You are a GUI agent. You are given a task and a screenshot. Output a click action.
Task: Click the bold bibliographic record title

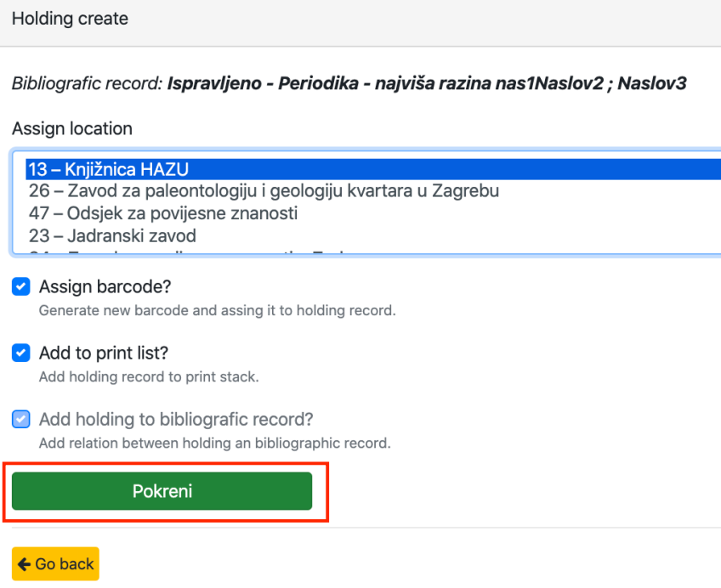(426, 84)
